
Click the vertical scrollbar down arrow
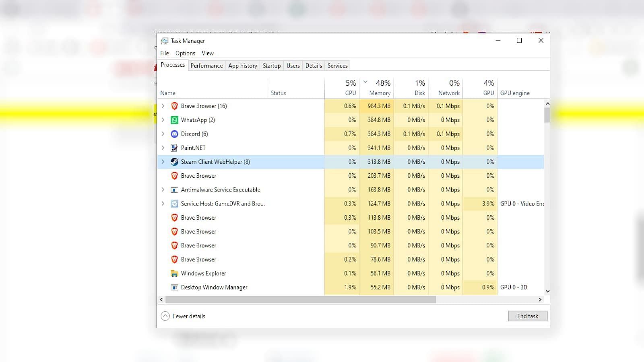click(x=547, y=291)
